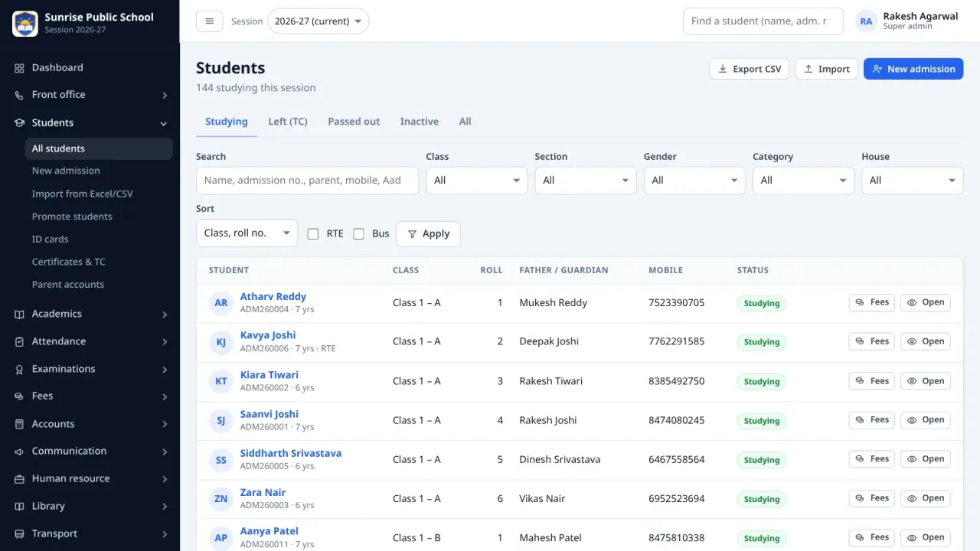Open the Session 2026-27 dropdown
The width and height of the screenshot is (980, 551).
pyautogui.click(x=318, y=21)
